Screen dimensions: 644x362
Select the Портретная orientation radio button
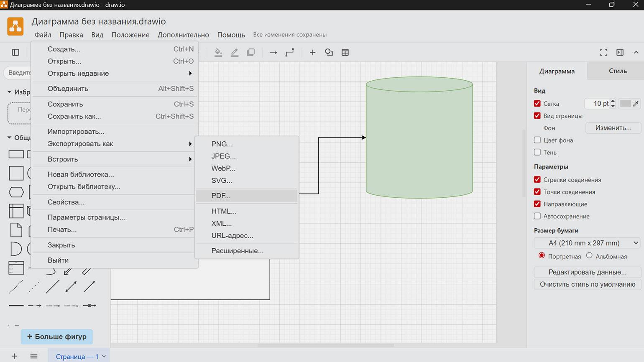[x=542, y=255]
